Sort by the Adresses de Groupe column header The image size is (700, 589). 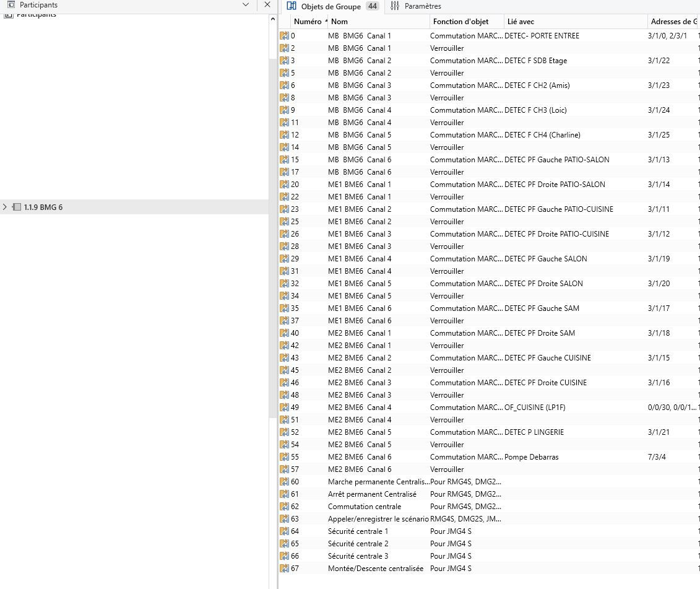[673, 22]
